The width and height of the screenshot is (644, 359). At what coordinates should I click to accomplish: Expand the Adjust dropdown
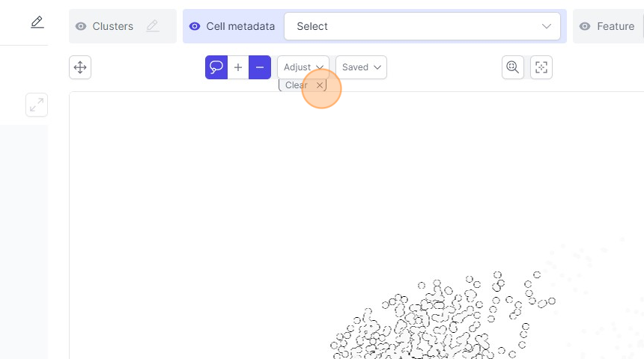[303, 67]
